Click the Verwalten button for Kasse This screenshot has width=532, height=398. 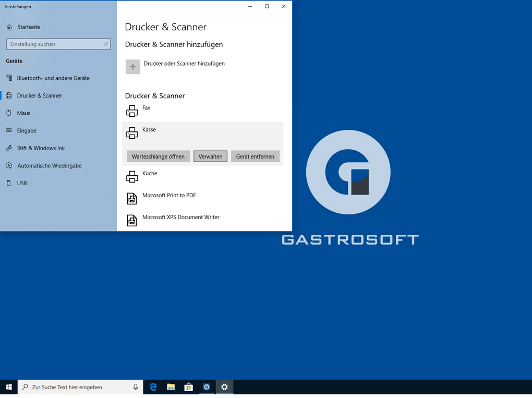point(210,156)
